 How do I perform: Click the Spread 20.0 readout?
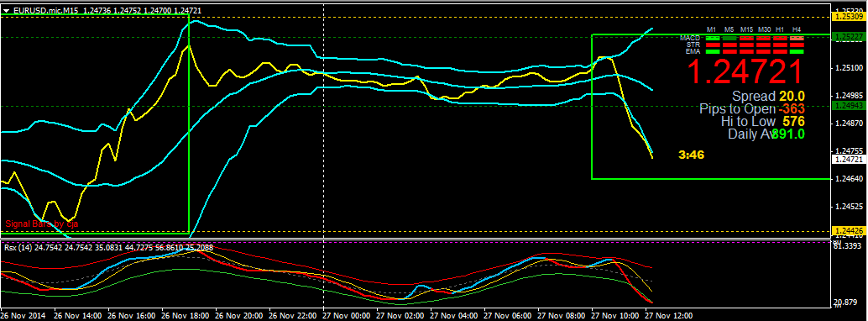point(768,96)
